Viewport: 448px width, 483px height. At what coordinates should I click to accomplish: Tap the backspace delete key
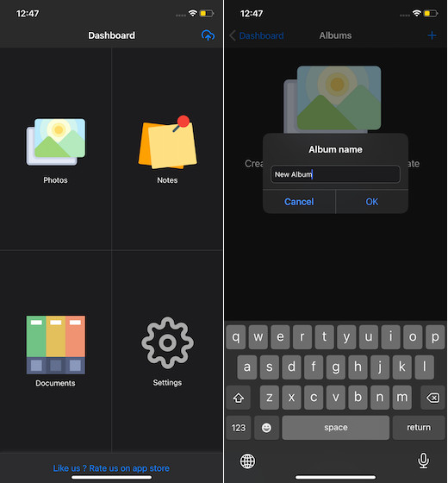tap(432, 398)
